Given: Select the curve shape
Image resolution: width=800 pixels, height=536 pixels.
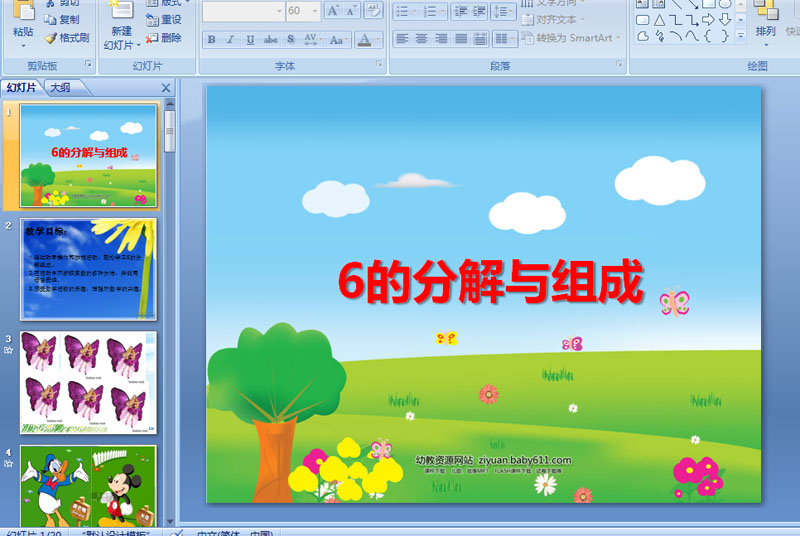Looking at the screenshot, I should [x=692, y=36].
